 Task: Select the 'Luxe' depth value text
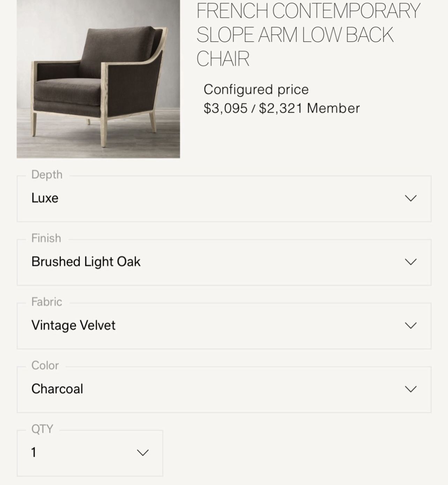click(45, 198)
